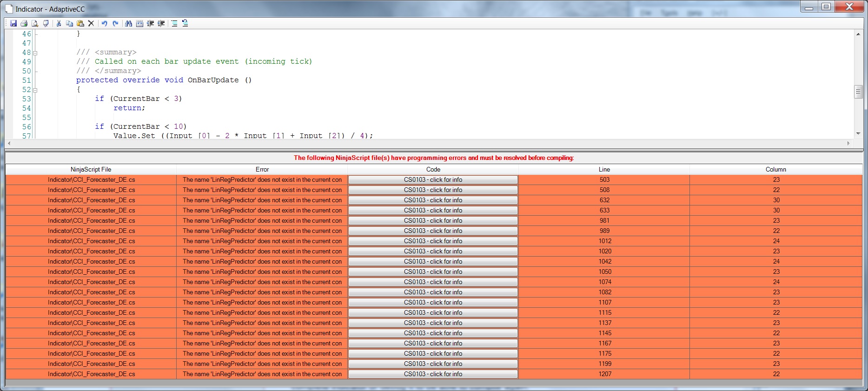Click the line number cell 1042
The height and width of the screenshot is (391, 868).
604,262
